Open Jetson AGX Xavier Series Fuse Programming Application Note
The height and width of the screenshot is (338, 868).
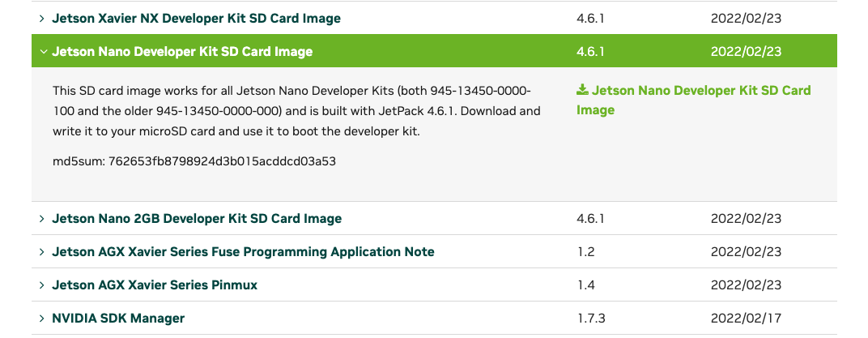click(243, 251)
